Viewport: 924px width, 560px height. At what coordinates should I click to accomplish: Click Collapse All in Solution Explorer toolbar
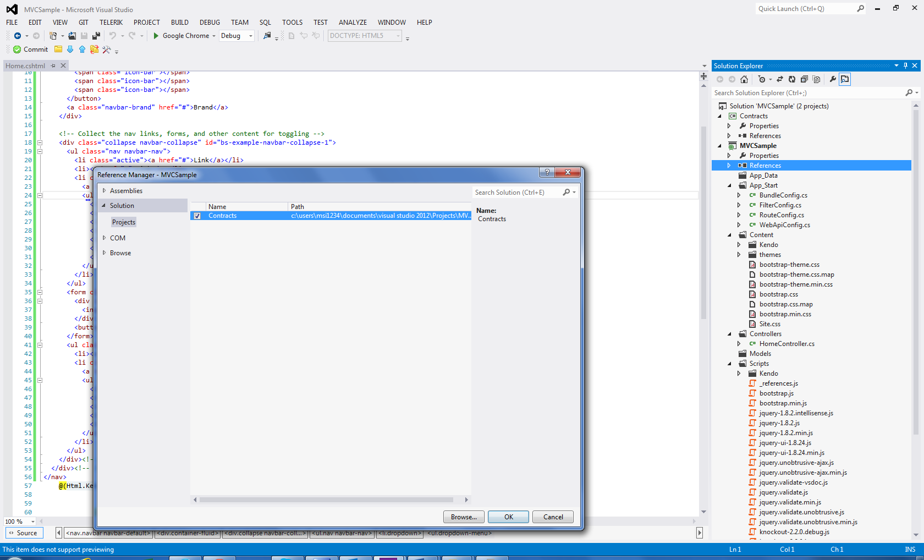click(x=804, y=79)
